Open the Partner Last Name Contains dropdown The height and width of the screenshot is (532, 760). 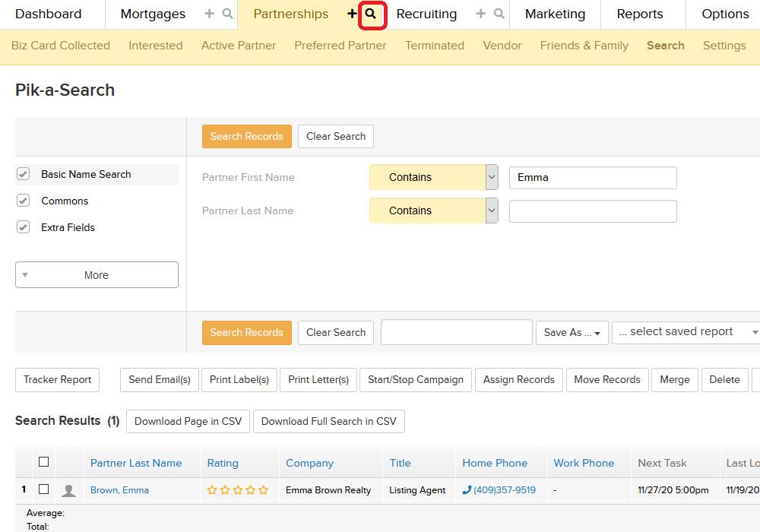[434, 211]
